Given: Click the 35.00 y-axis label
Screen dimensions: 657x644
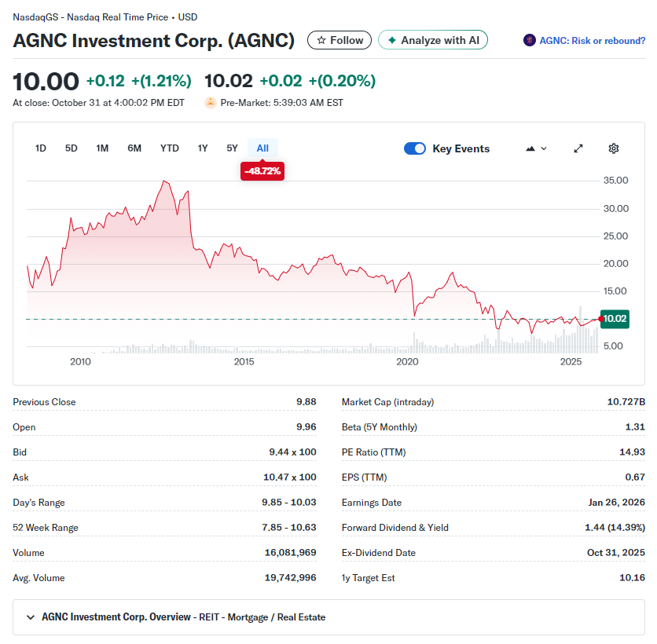Looking at the screenshot, I should click(x=615, y=181).
